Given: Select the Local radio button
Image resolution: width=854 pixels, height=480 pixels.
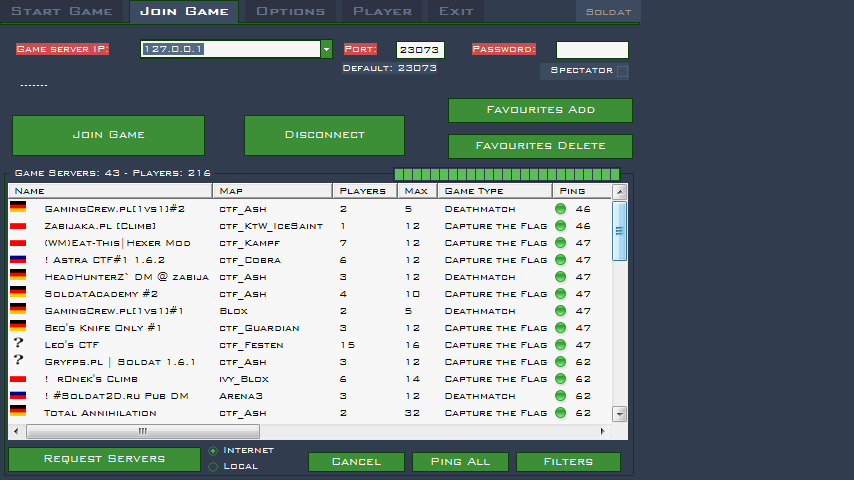Looking at the screenshot, I should [x=213, y=466].
